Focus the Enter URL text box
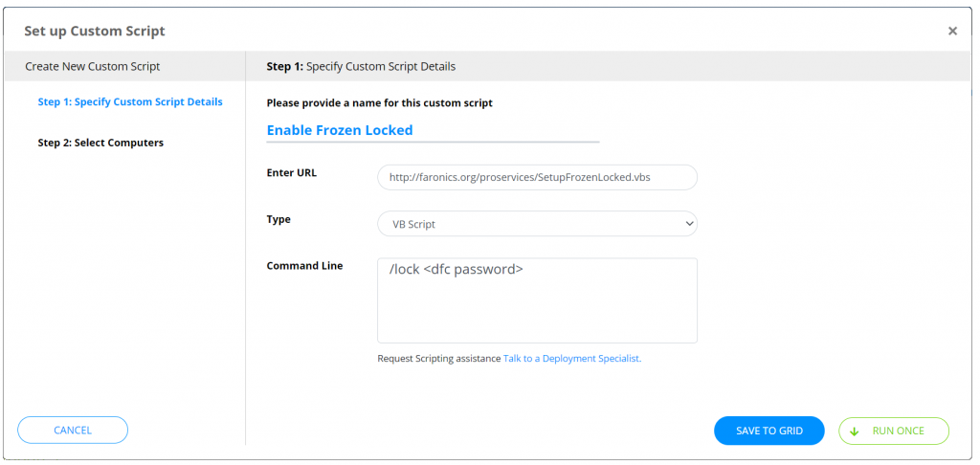The height and width of the screenshot is (465, 980). click(537, 177)
